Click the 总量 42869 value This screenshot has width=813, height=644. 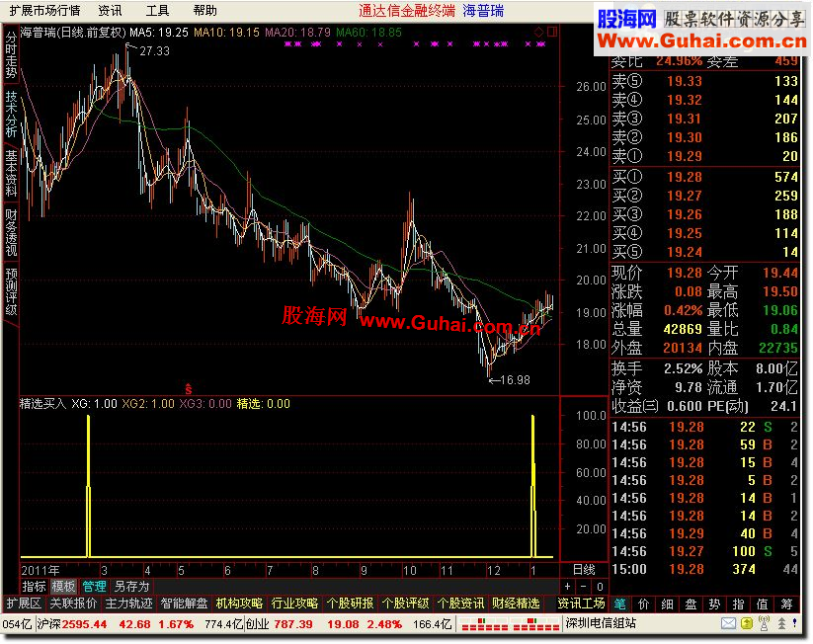click(x=683, y=329)
